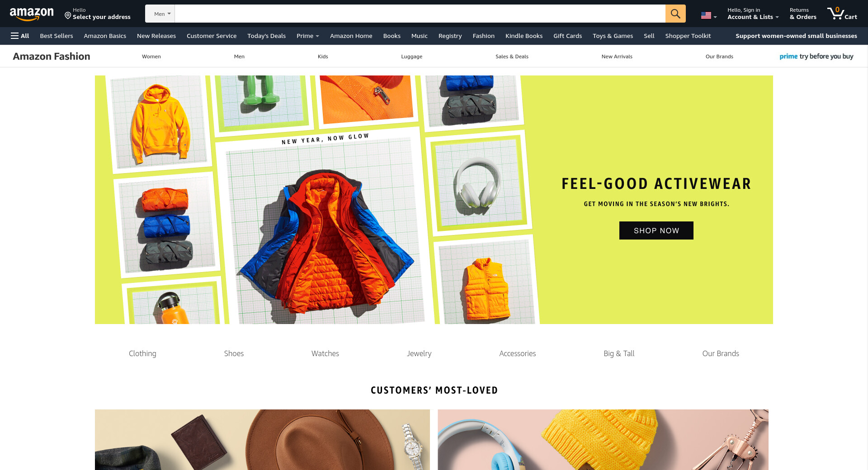
Task: Open the Today's Deals menu item
Action: coord(266,36)
